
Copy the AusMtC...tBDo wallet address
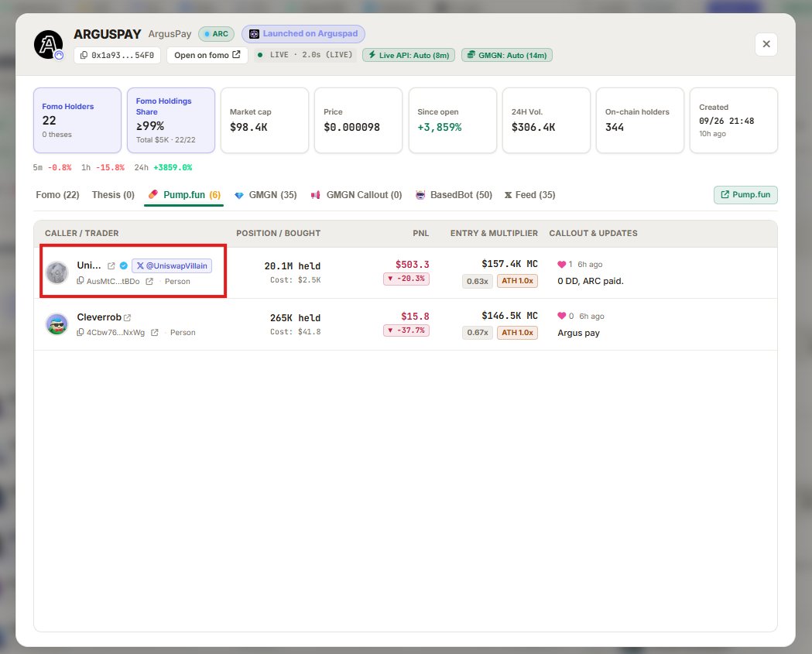point(81,281)
